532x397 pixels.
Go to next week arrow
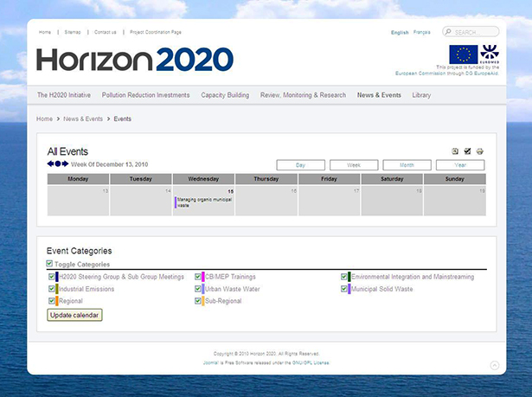coord(65,163)
